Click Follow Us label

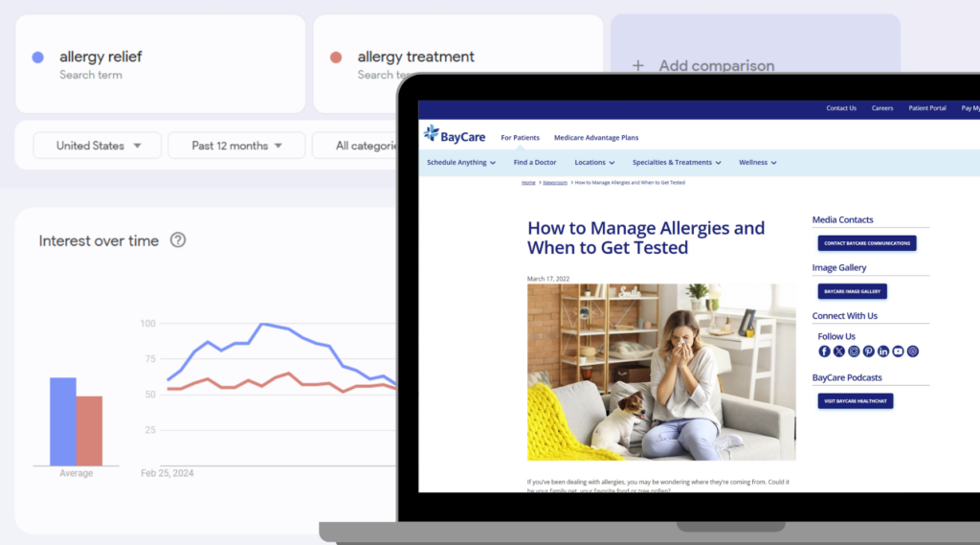(836, 336)
